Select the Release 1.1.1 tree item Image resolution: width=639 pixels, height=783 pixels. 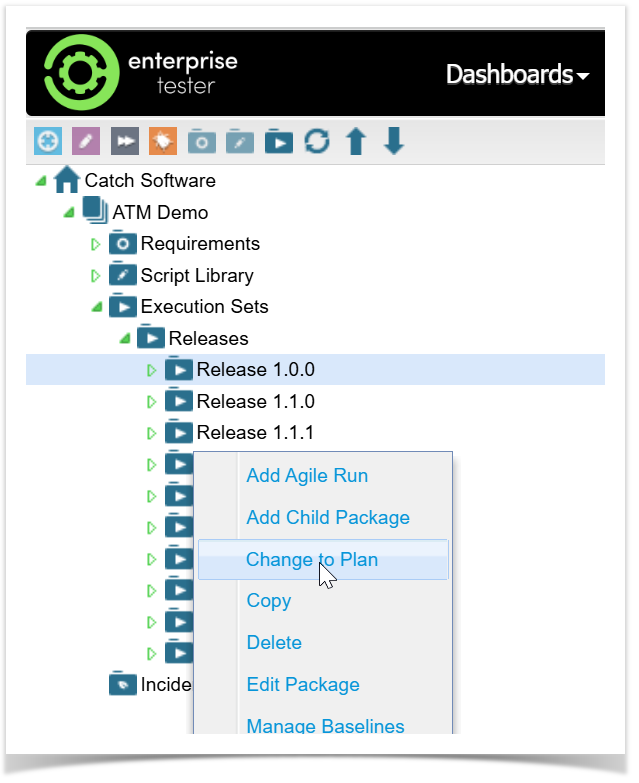(x=255, y=433)
